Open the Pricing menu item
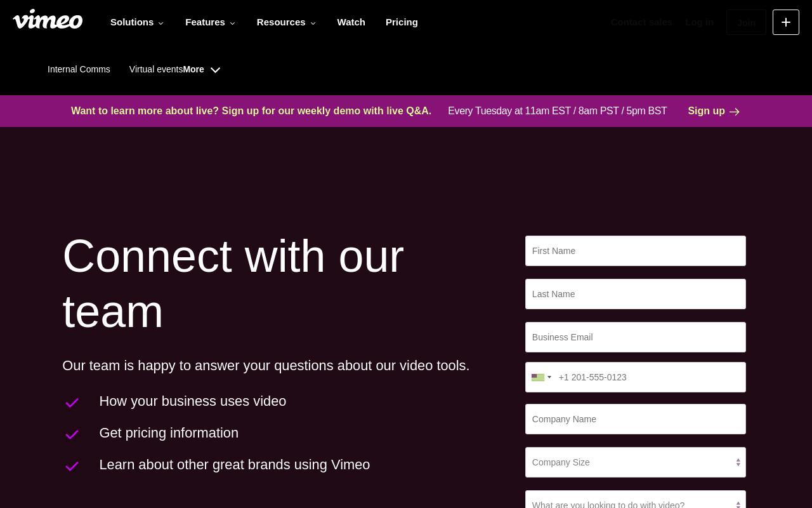The width and height of the screenshot is (812, 508). click(402, 22)
